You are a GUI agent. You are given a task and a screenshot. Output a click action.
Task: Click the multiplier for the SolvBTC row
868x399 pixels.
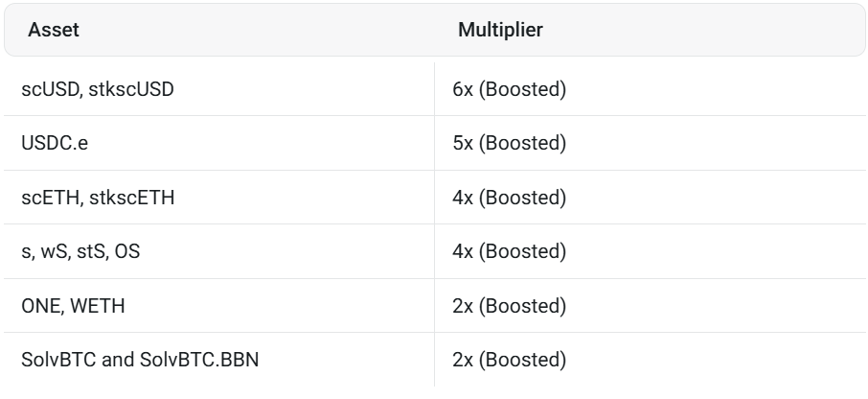pos(509,360)
